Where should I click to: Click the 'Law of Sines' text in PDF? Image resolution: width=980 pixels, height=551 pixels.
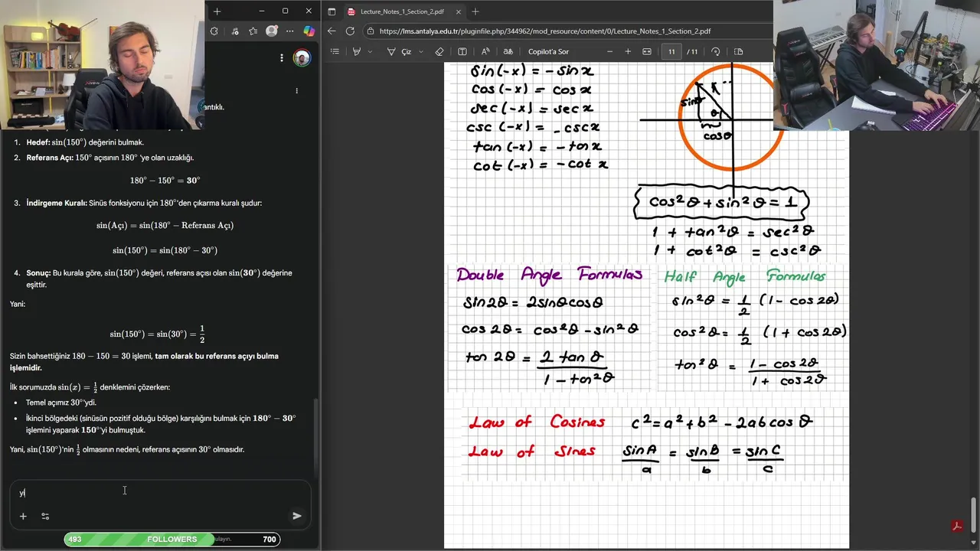pyautogui.click(x=532, y=452)
